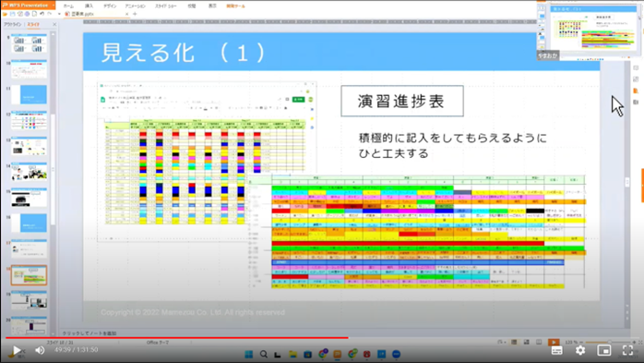
Task: Click the やまおか webcam overlay thumbnail
Action: click(590, 30)
